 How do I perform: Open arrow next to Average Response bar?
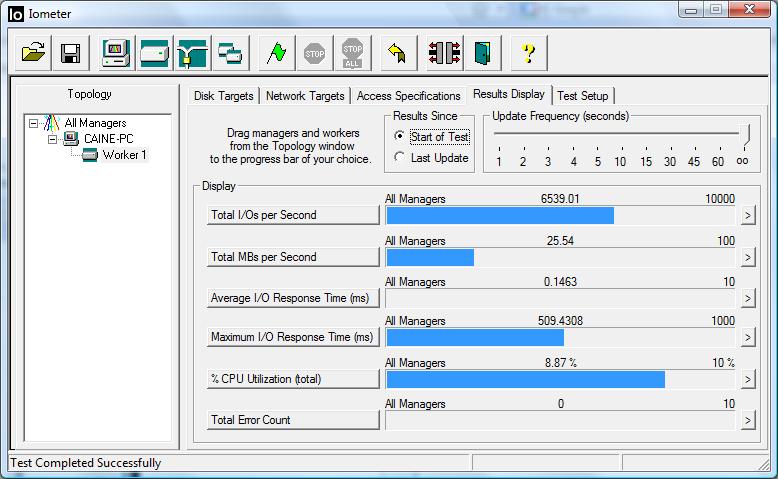click(748, 298)
